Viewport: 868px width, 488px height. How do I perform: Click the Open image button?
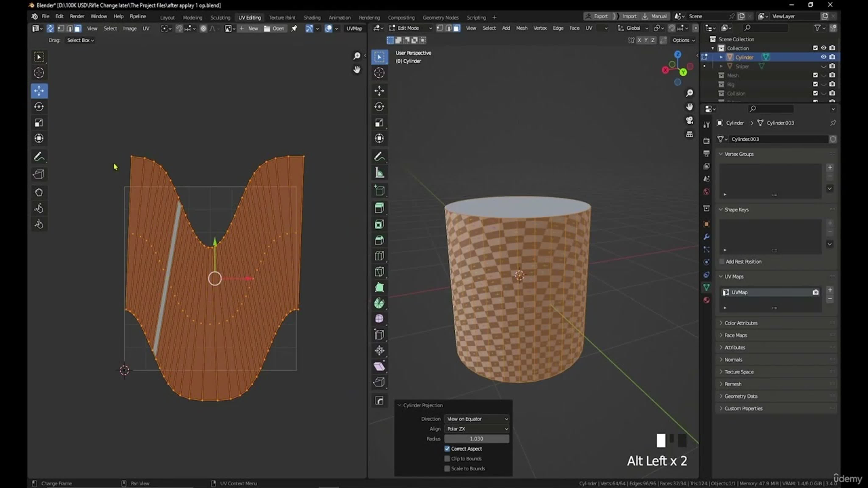[274, 29]
